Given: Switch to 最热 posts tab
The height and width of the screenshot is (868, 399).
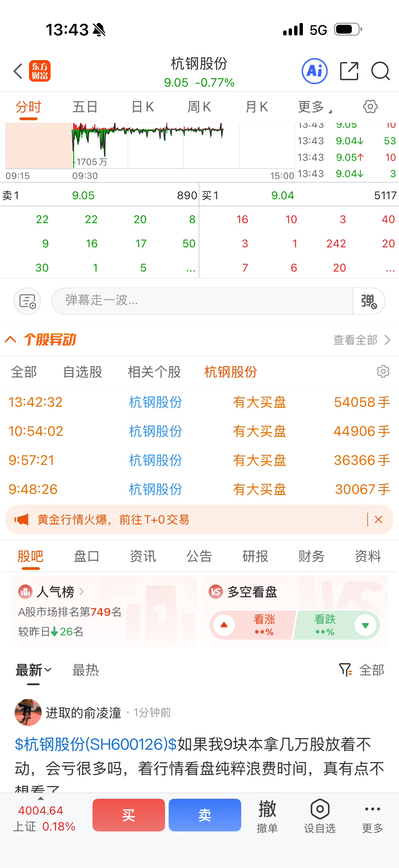Looking at the screenshot, I should point(86,670).
